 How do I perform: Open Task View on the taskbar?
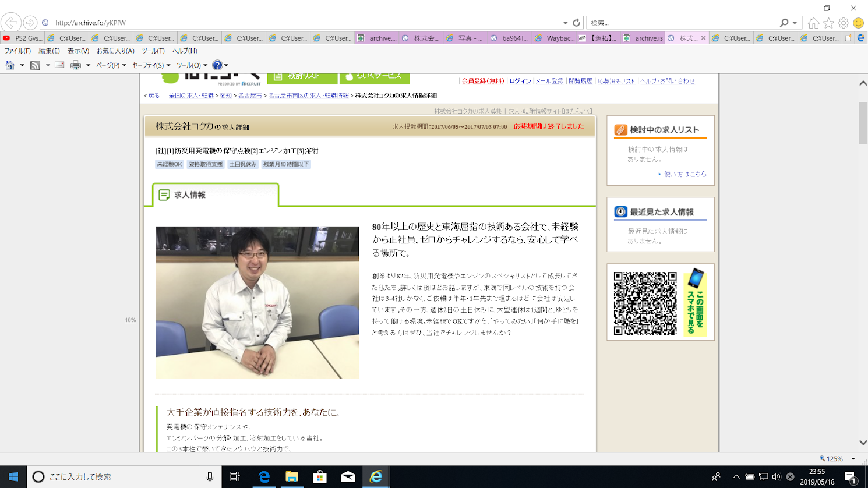point(235,477)
